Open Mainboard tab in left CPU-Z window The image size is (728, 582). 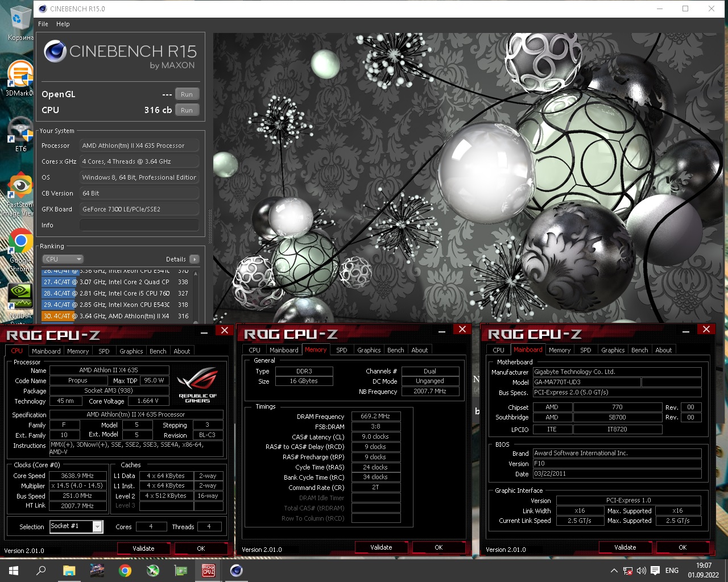pyautogui.click(x=46, y=351)
